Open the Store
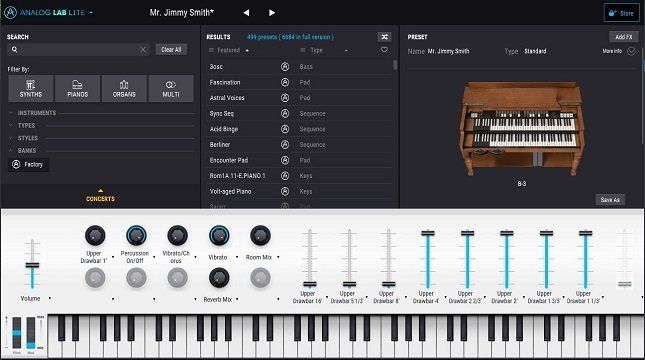Screen dimensions: 645x360 622,13
